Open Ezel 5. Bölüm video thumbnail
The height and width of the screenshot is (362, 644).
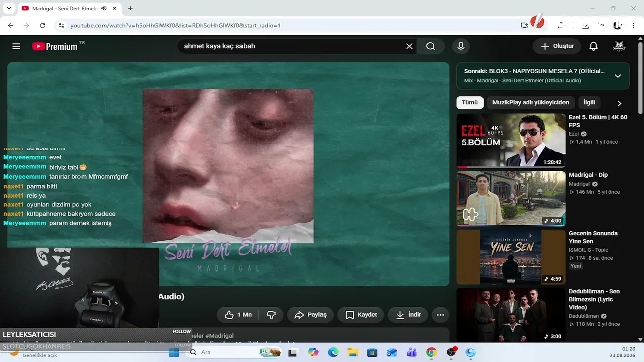511,140
